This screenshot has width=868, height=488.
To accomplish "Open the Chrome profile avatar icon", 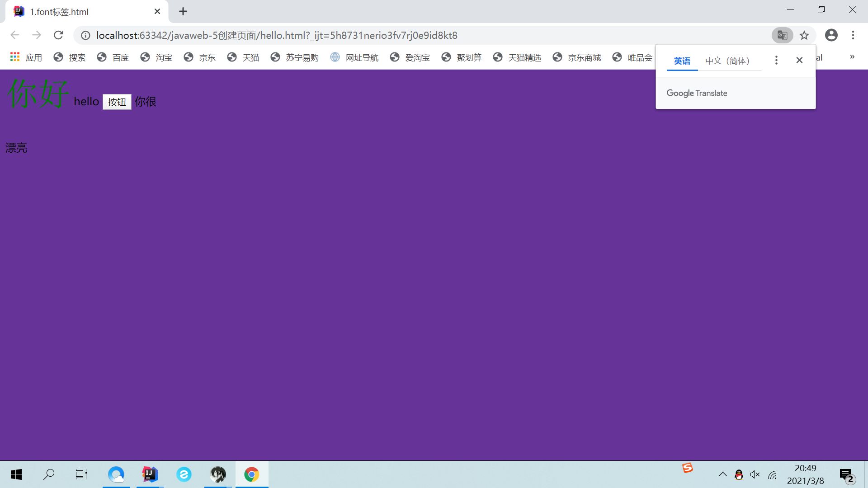I will click(x=831, y=35).
